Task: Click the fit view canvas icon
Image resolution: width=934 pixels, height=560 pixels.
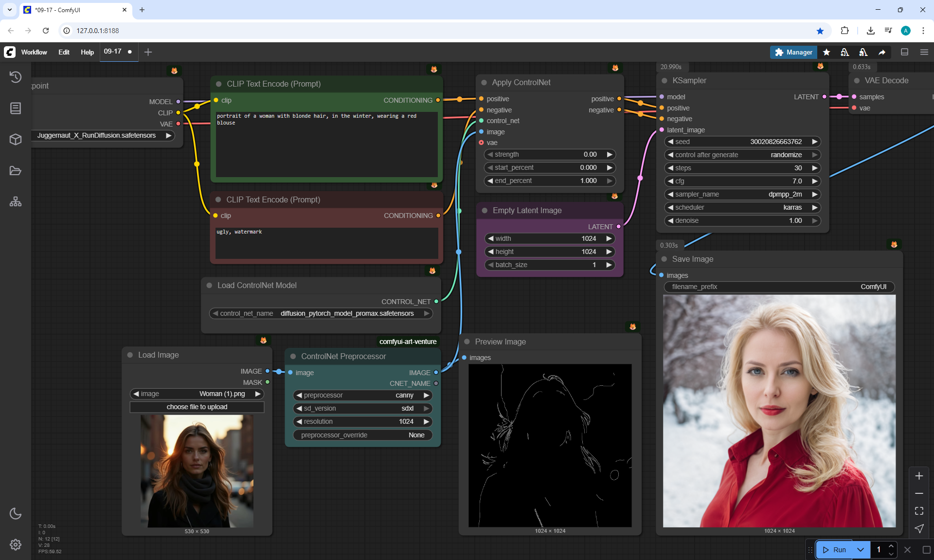Action: [x=919, y=511]
